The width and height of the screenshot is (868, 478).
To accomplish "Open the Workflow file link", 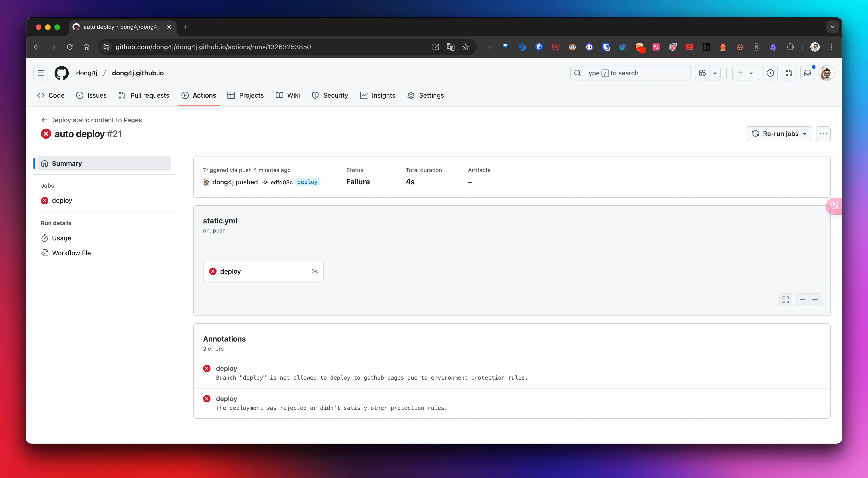I will click(71, 253).
